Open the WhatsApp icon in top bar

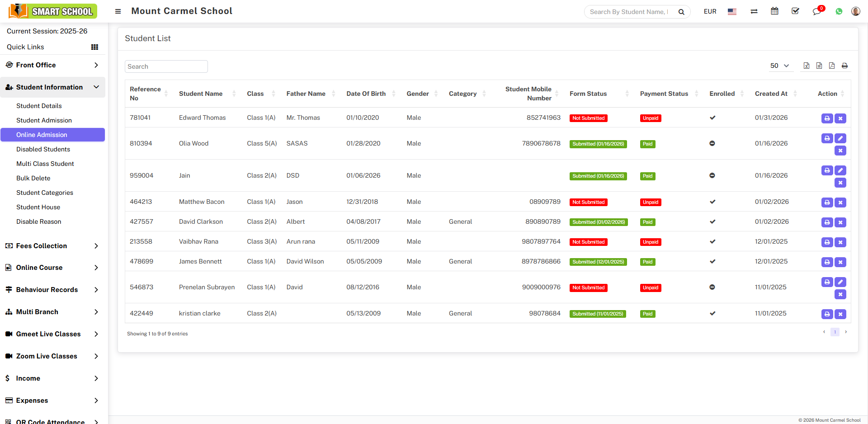click(839, 11)
